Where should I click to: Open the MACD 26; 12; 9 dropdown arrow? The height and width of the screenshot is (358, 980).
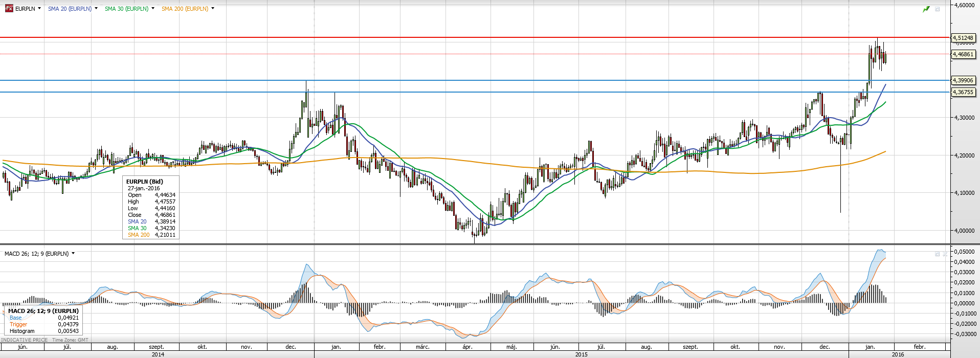point(73,253)
